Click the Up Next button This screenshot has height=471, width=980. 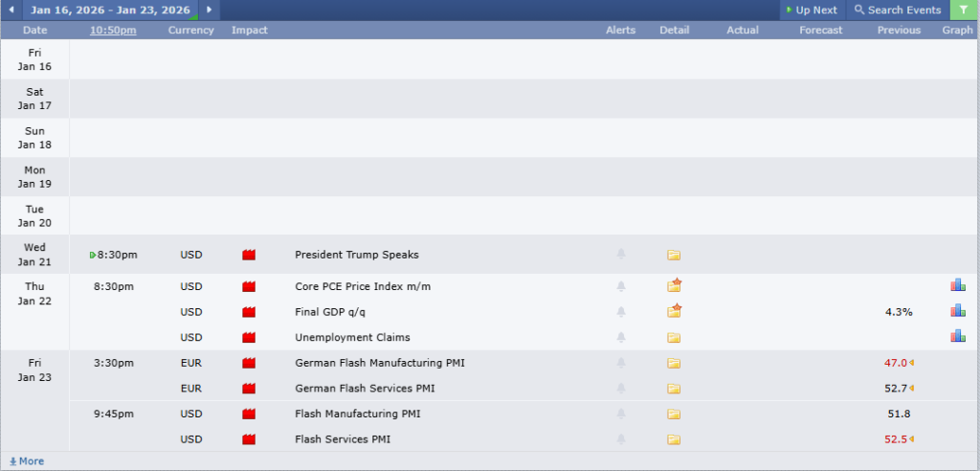point(811,10)
